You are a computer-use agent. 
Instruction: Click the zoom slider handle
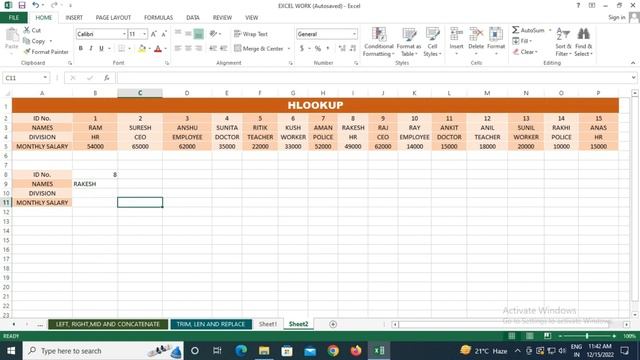click(587, 336)
